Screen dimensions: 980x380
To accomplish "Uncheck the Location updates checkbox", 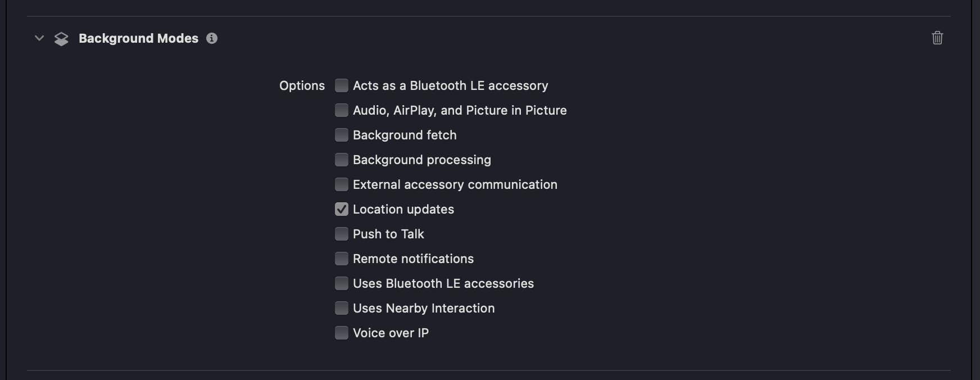I will [x=342, y=209].
